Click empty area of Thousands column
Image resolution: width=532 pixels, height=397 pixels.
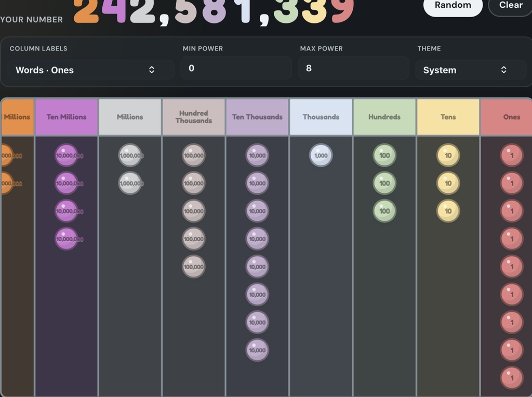321,271
